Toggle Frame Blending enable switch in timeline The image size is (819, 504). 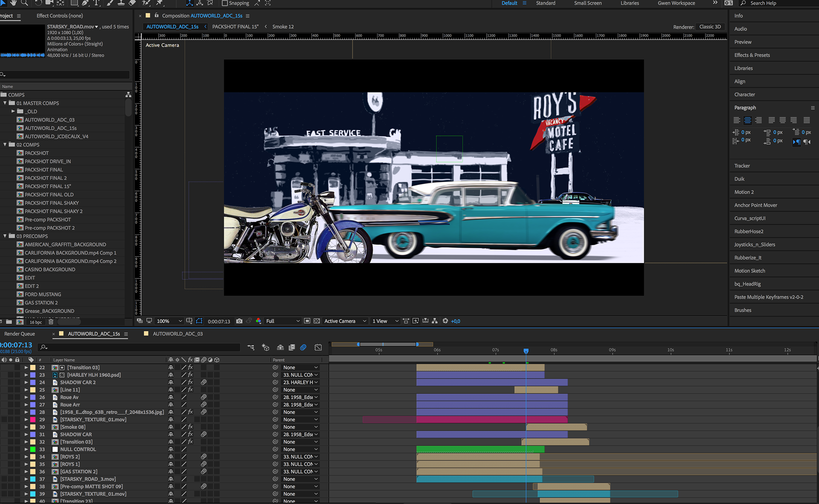[292, 348]
